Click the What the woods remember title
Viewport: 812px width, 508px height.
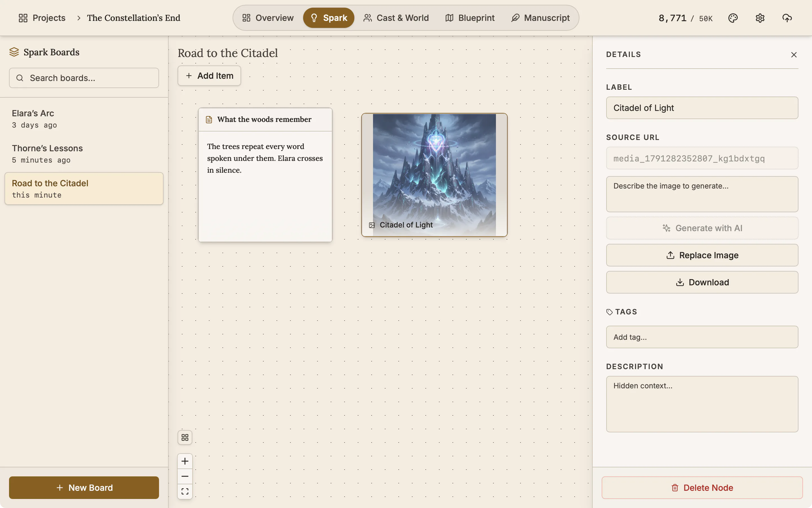tap(264, 119)
